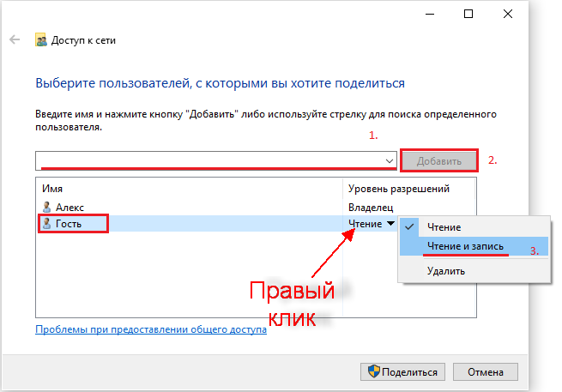Click user avatar icon next to Гость
The height and width of the screenshot is (392, 562).
click(46, 223)
